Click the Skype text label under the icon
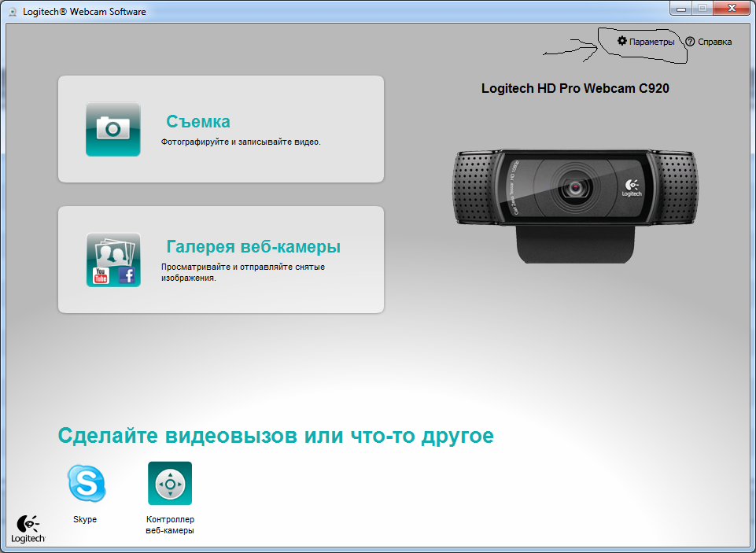This screenshot has width=756, height=553. click(x=85, y=520)
